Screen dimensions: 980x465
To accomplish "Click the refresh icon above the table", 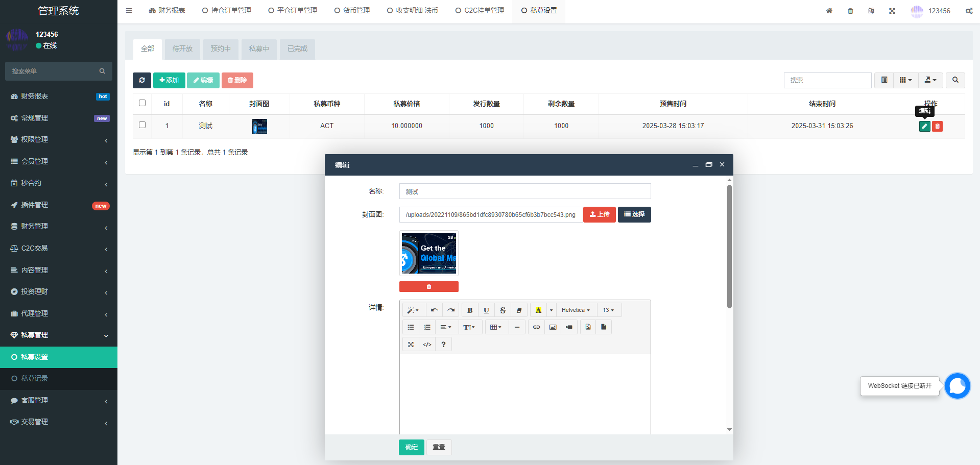I will [142, 80].
